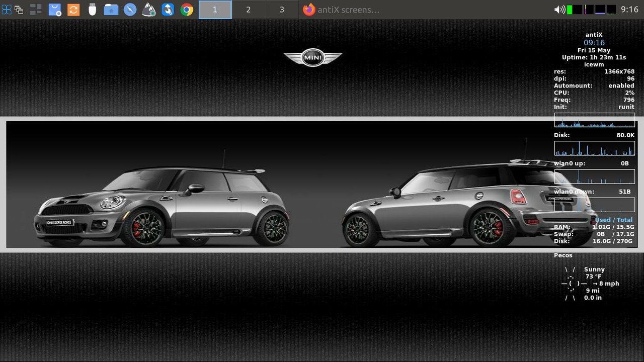Click the volume speaker tray icon
Viewport: 644px width, 362px height.
tap(559, 10)
